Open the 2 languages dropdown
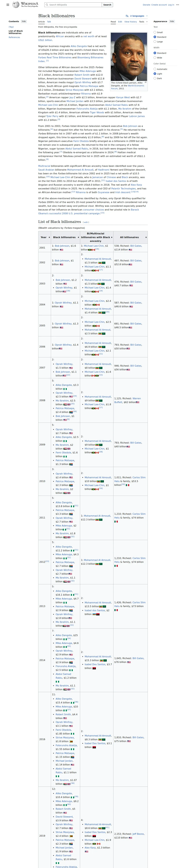Viewport: 186px width, 868px height. [137, 16]
